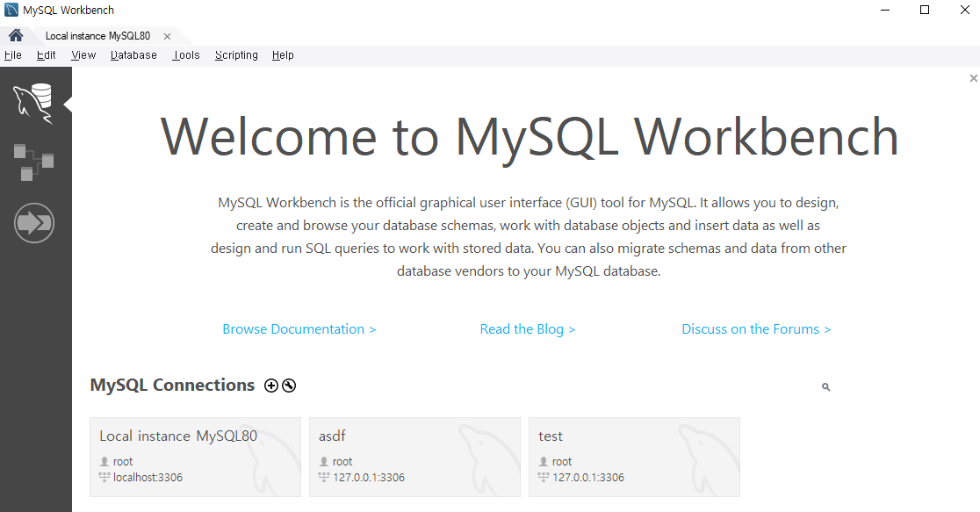Screen dimensions: 980x512
Task: Open the Models sidebar icon
Action: [x=33, y=162]
